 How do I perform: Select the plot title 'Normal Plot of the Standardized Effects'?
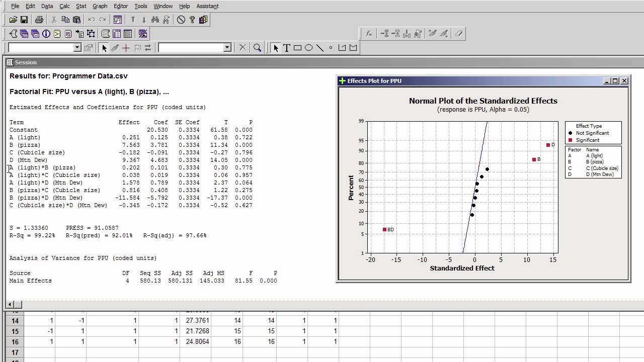483,101
